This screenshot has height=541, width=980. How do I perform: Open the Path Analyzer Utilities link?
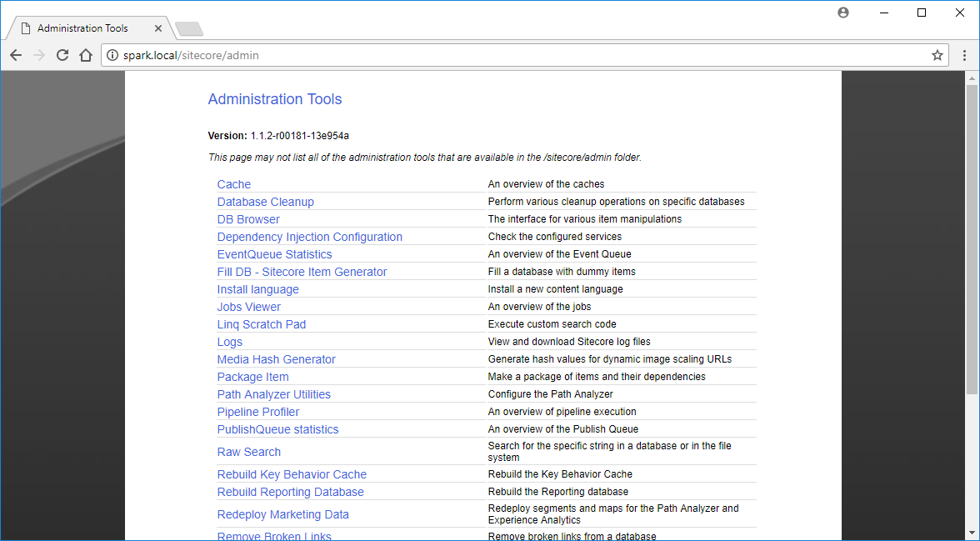click(273, 394)
